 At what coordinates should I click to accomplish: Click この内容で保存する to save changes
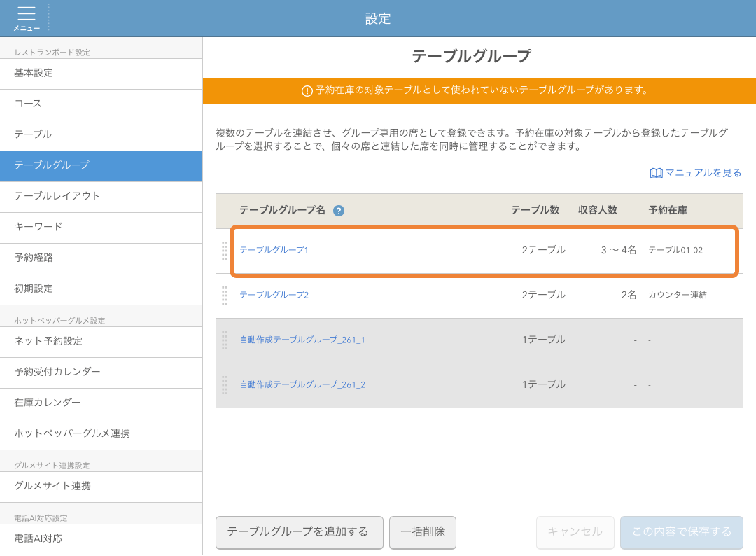(x=681, y=532)
